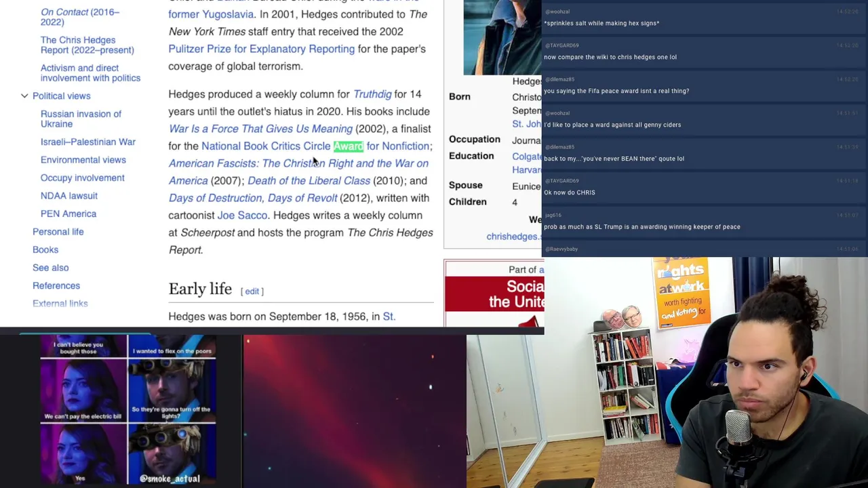This screenshot has height=488, width=868.
Task: Click the Spouse label in infobox
Action: point(466,185)
